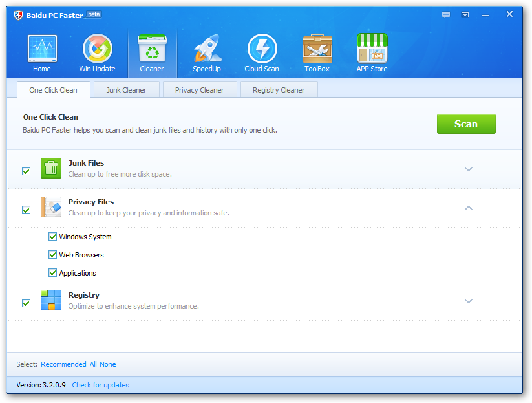
Task: Launch the SpeedUp rocket icon
Action: point(207,49)
